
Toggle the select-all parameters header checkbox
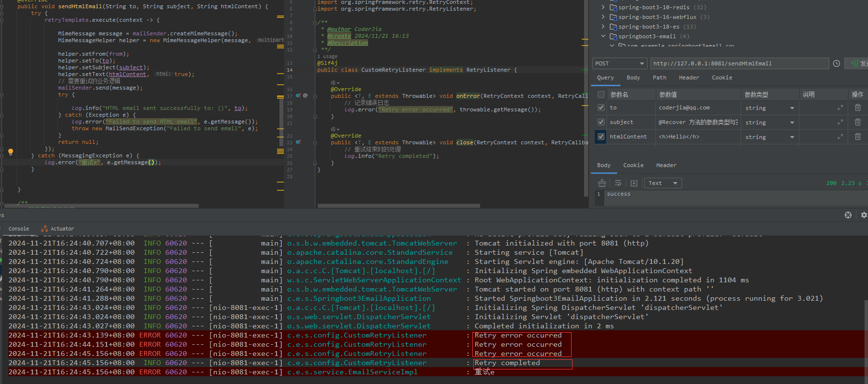click(x=601, y=94)
